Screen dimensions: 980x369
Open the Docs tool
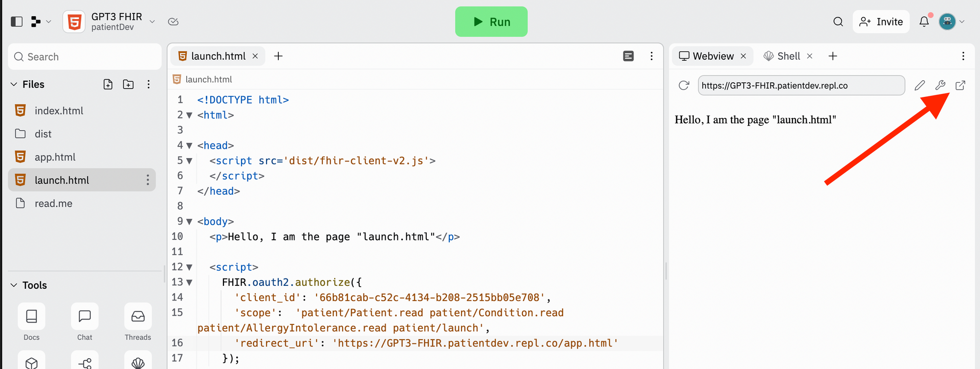tap(31, 322)
